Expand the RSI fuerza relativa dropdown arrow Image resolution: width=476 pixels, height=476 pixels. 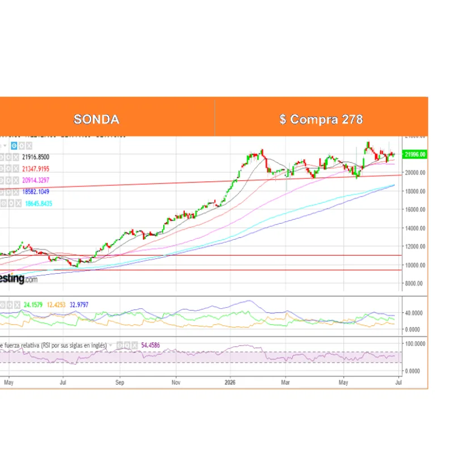click(x=111, y=346)
